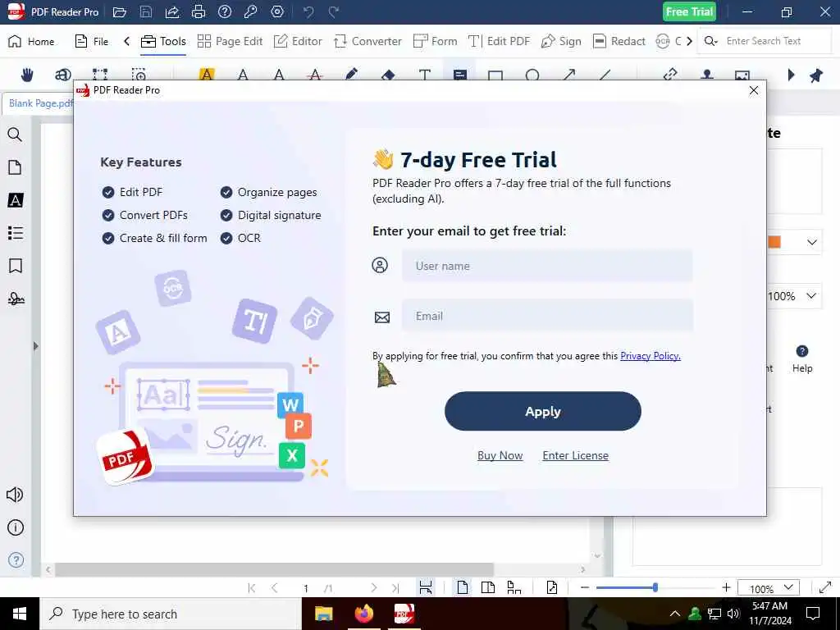Select the Hand pan tool
This screenshot has width=840, height=630.
click(x=27, y=75)
